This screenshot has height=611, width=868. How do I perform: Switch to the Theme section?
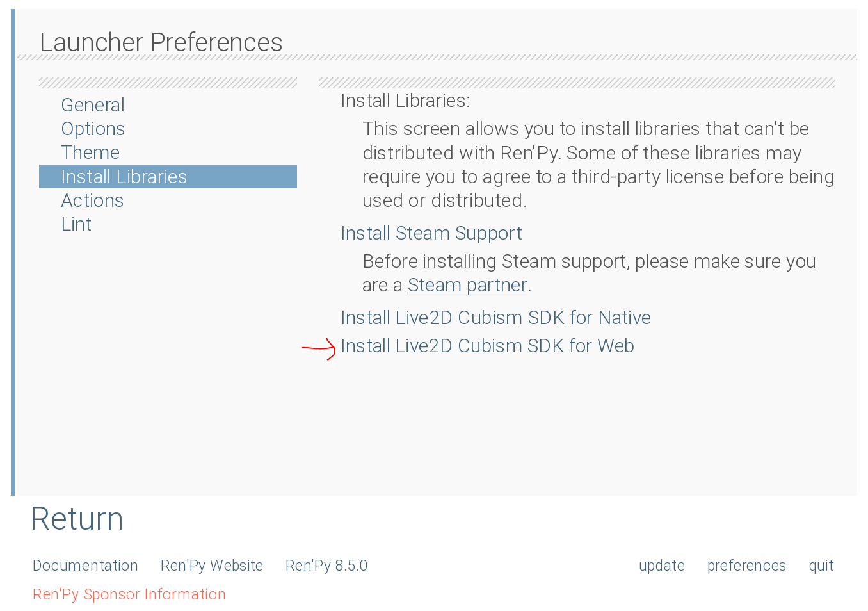[x=90, y=152]
